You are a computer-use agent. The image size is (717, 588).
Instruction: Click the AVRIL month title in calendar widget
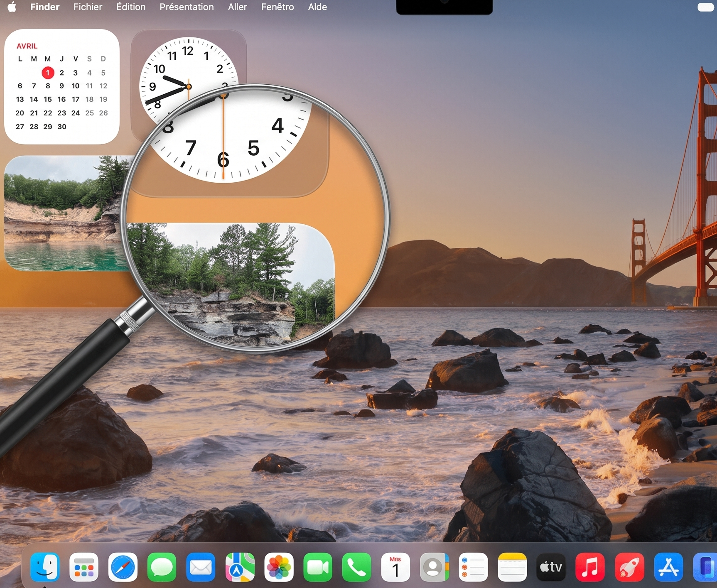coord(27,46)
